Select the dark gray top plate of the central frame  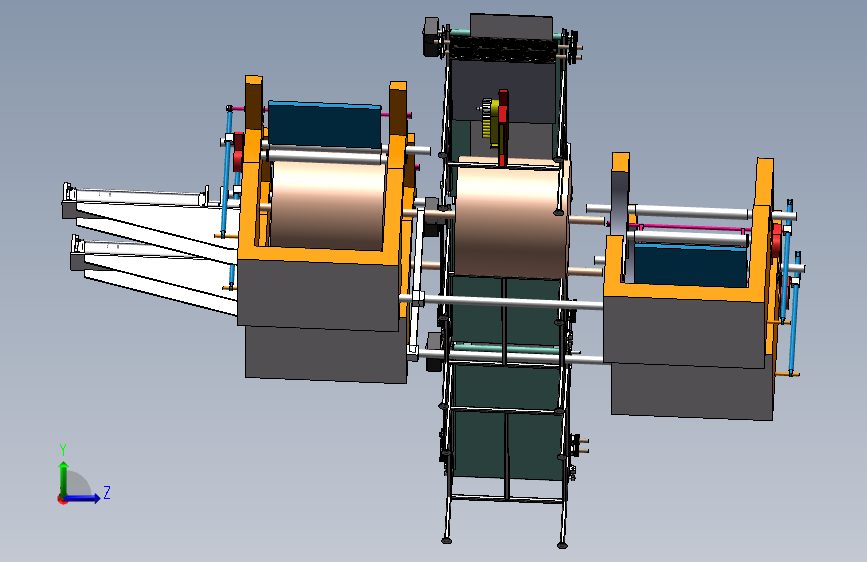[x=511, y=28]
